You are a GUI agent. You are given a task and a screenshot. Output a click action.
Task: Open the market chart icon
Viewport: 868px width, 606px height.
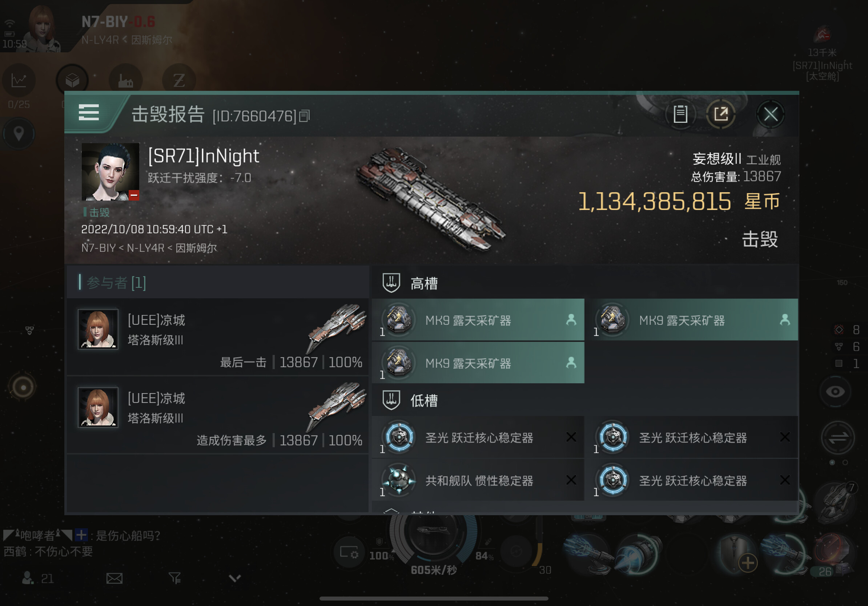(x=19, y=80)
